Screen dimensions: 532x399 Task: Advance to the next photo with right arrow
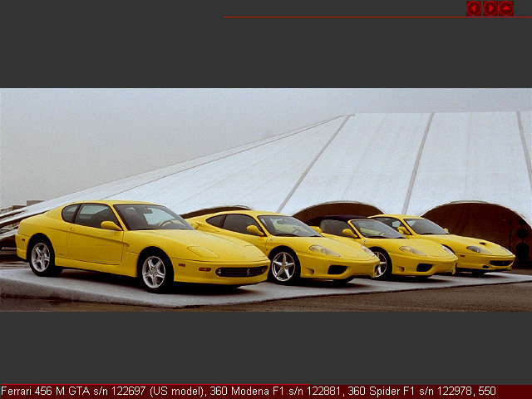pyautogui.click(x=490, y=8)
